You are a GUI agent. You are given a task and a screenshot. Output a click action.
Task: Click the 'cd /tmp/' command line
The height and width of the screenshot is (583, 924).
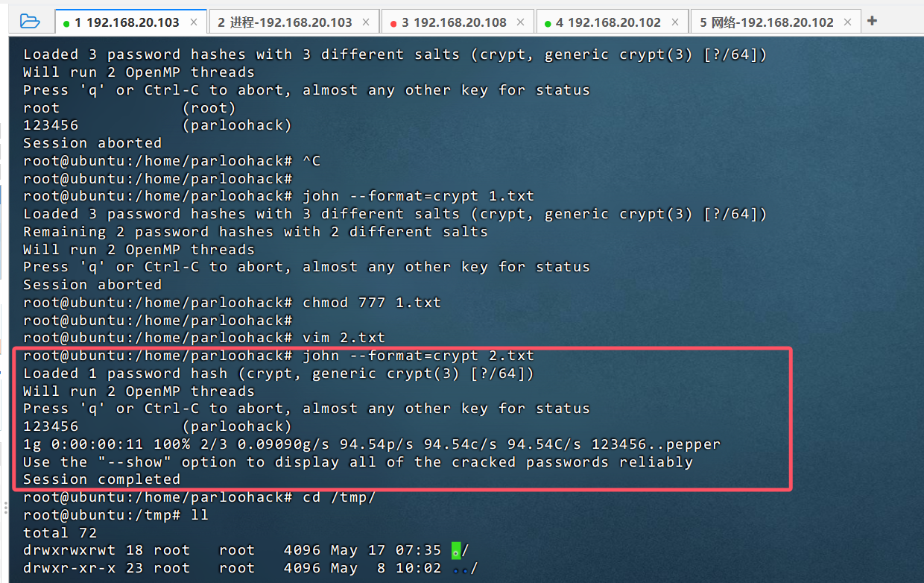pos(338,497)
